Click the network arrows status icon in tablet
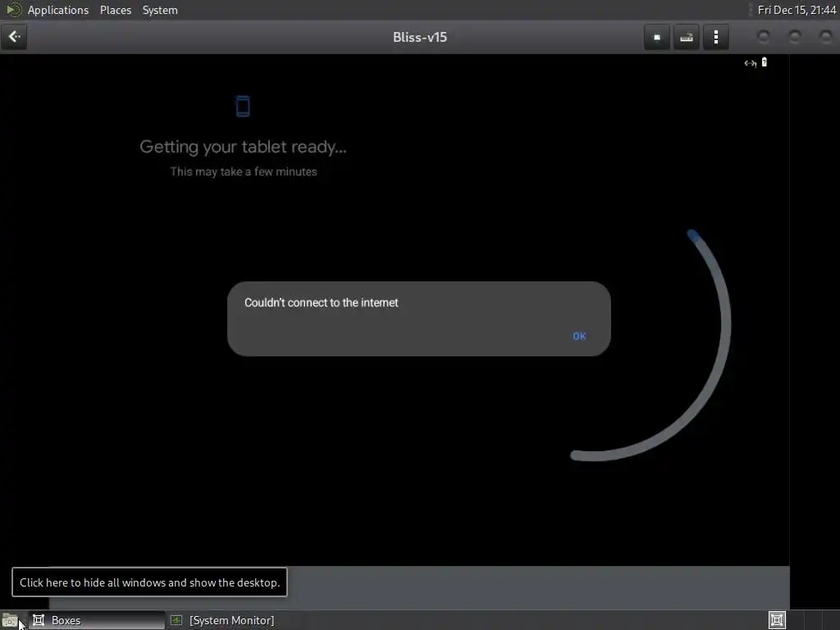840x630 pixels. click(x=750, y=63)
